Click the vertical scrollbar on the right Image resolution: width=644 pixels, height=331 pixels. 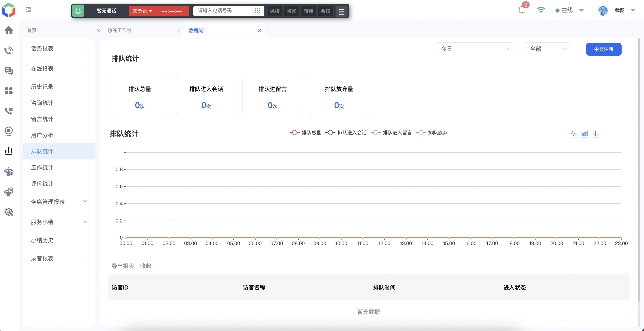[x=639, y=170]
